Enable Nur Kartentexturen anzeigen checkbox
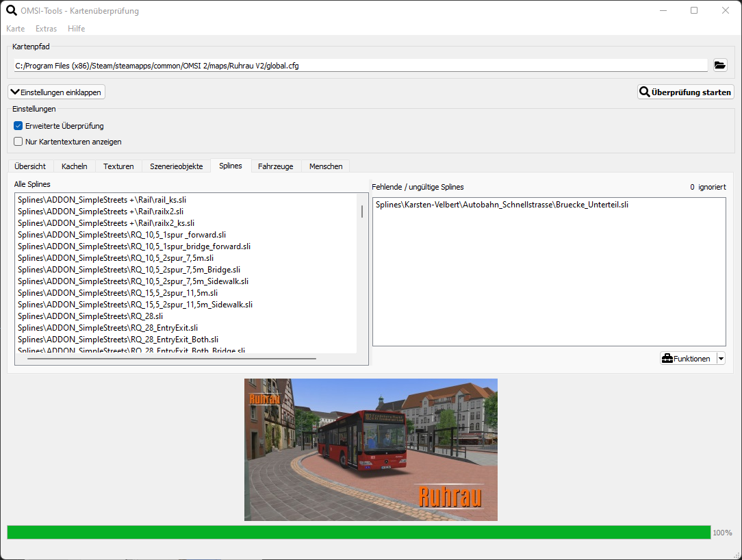 coord(18,142)
